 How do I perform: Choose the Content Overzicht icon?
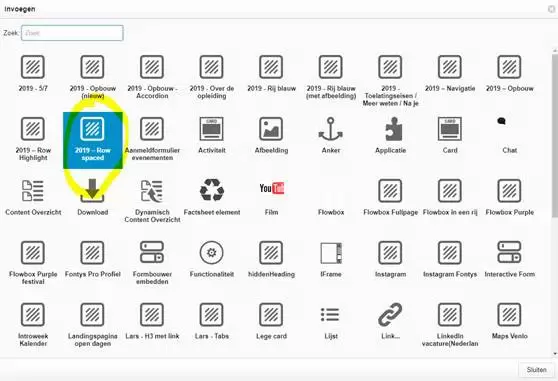pyautogui.click(x=33, y=191)
